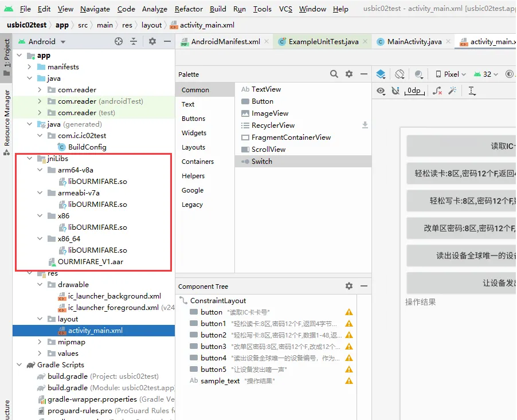Open the VCS menu
The height and width of the screenshot is (420, 517).
pyautogui.click(x=285, y=9)
